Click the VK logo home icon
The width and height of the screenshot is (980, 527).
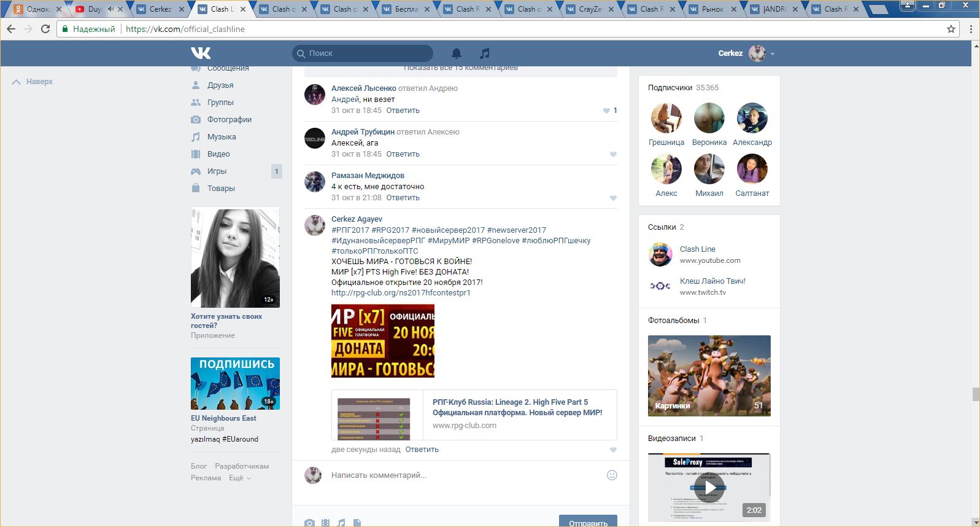tap(201, 53)
